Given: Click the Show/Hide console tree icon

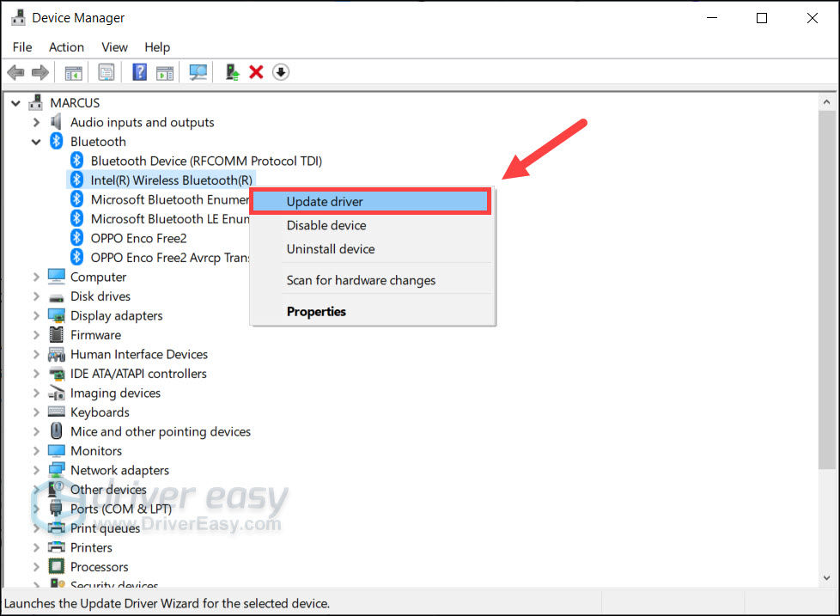Looking at the screenshot, I should click(x=74, y=73).
